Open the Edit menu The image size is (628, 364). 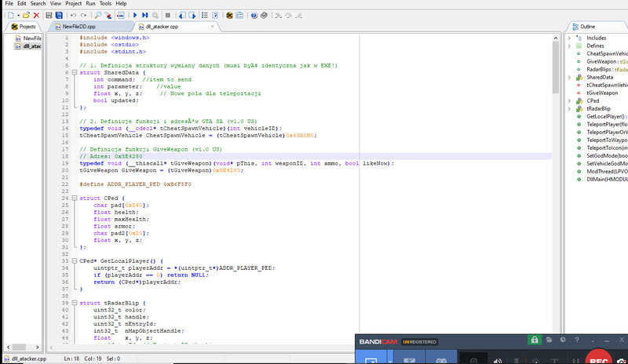click(22, 3)
